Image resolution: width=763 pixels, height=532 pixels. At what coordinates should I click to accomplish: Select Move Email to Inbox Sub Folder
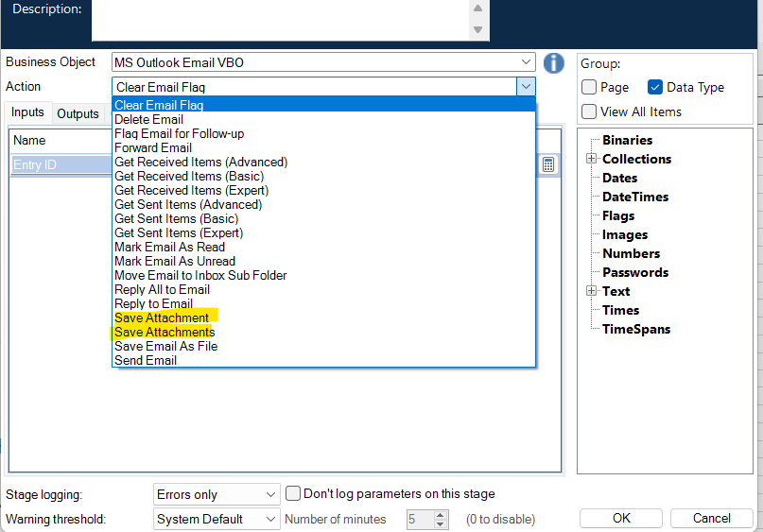(323, 275)
